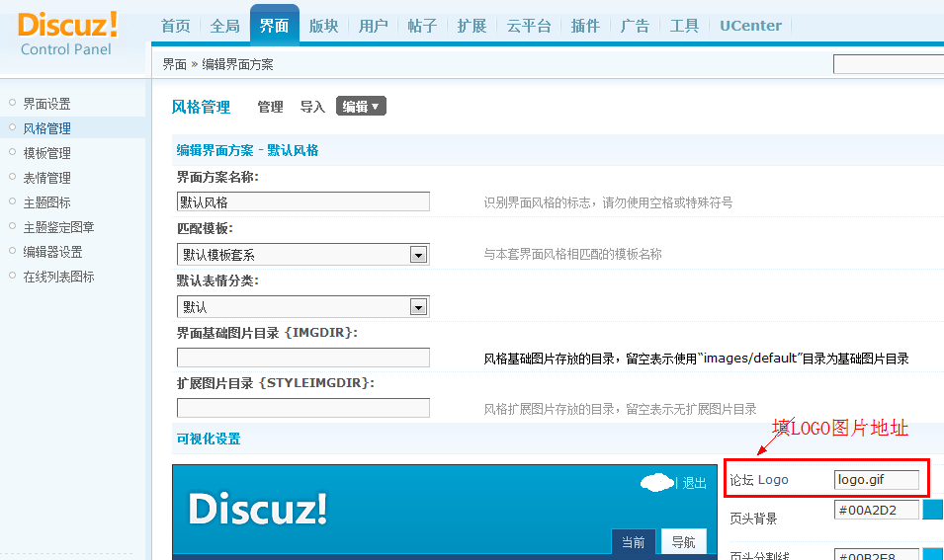Open 模板管理 in the sidebar
The height and width of the screenshot is (560, 944).
pos(47,153)
